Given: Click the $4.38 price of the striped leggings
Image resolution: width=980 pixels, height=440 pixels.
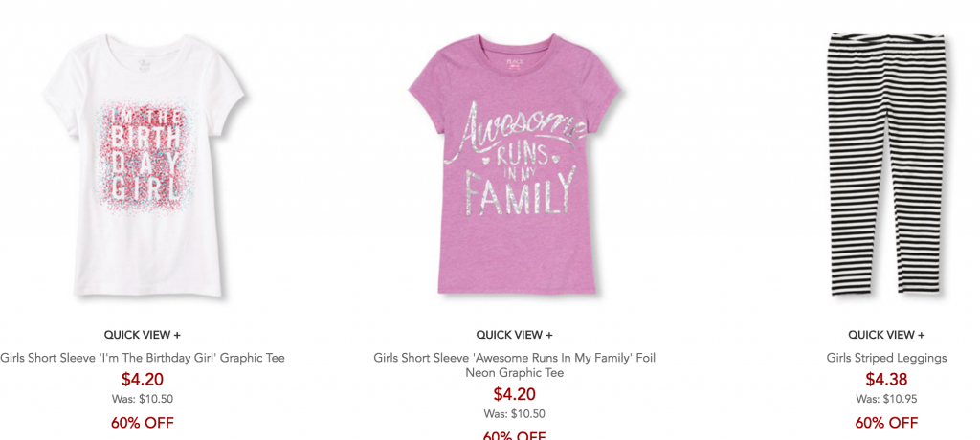Looking at the screenshot, I should click(x=886, y=380).
